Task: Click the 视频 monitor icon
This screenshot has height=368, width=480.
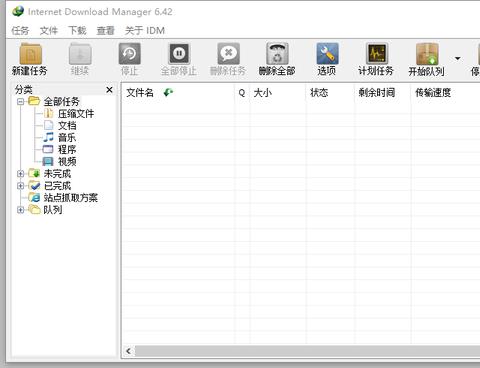Action: (x=48, y=162)
